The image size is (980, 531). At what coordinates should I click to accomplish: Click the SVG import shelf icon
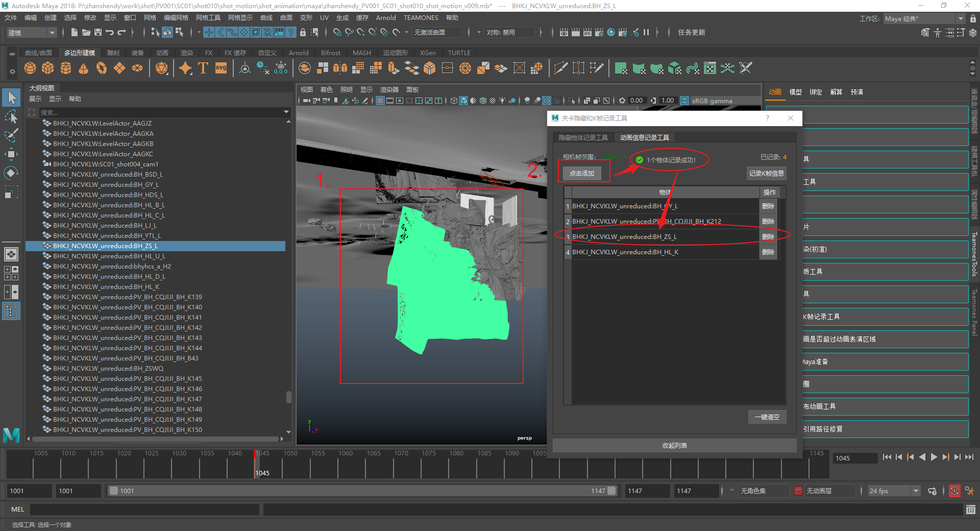point(220,68)
